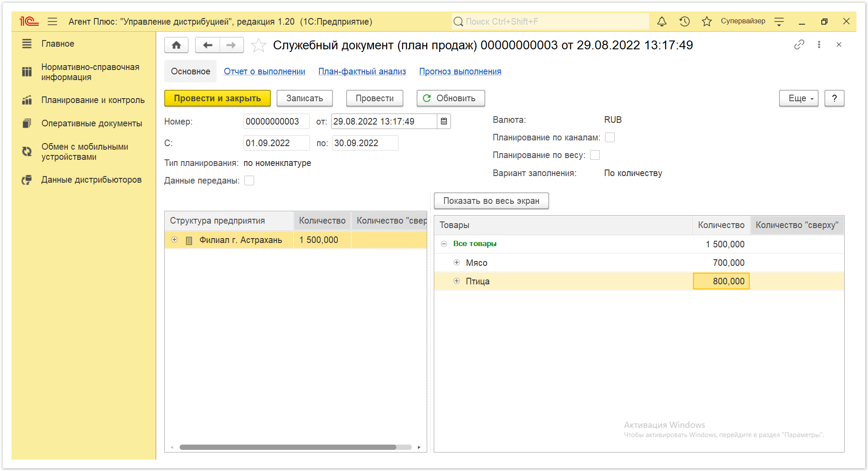This screenshot has width=868, height=471.
Task: Click the Структура предприятия column header
Action: tap(229, 221)
